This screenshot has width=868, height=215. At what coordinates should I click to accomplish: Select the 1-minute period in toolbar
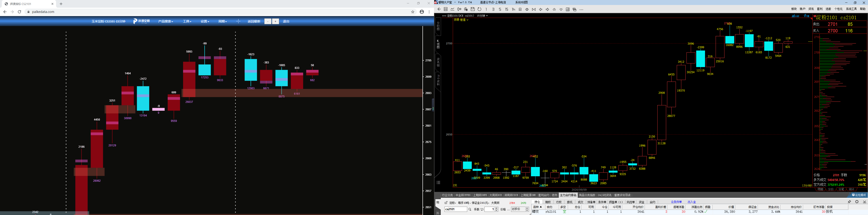click(x=486, y=10)
